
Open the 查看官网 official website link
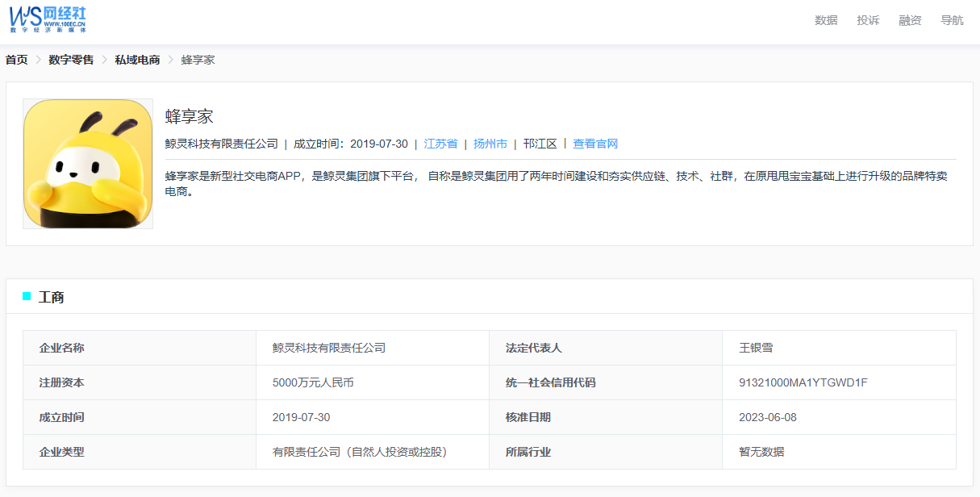(595, 144)
